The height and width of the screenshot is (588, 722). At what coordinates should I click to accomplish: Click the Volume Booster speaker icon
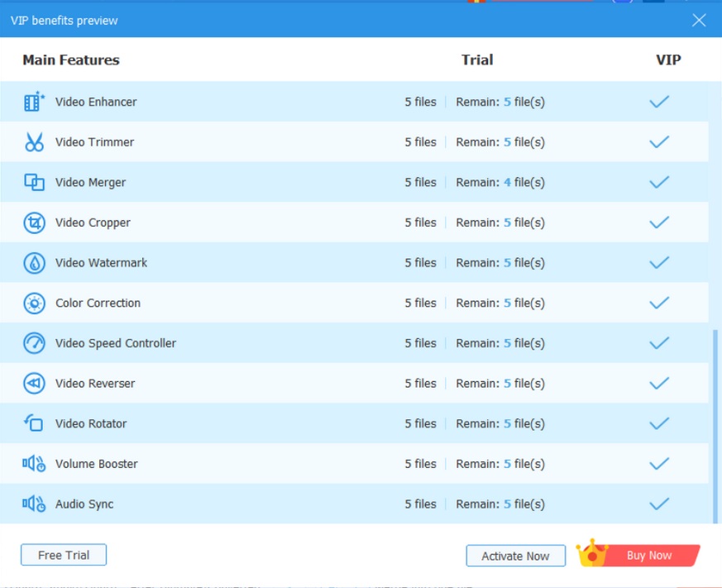click(x=34, y=463)
